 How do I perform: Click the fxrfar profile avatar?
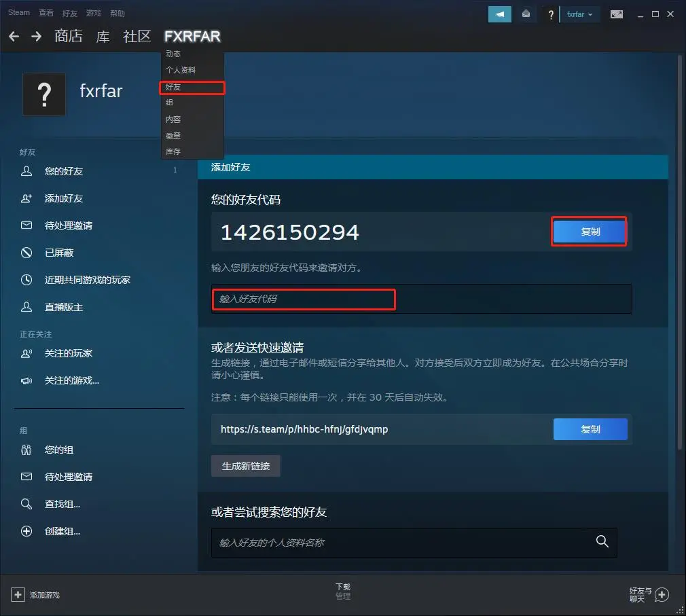coord(44,94)
